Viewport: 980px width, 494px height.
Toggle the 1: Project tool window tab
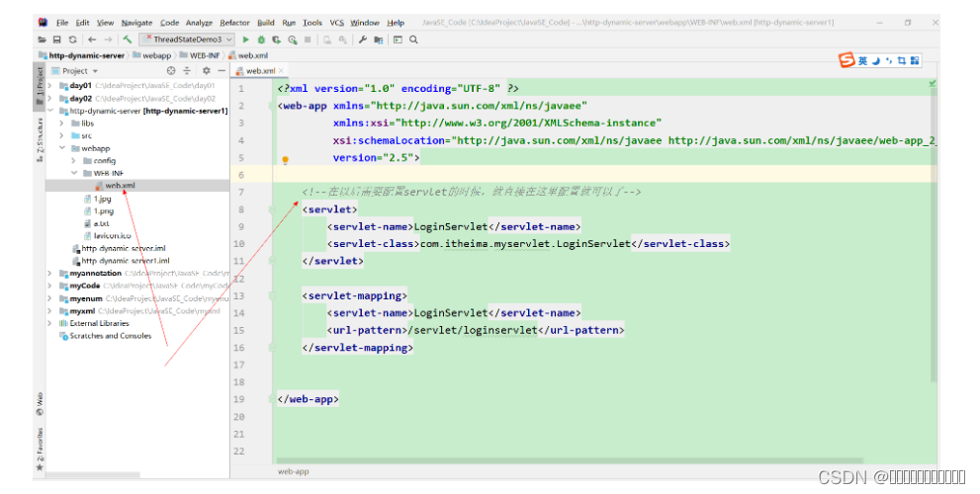[40, 85]
